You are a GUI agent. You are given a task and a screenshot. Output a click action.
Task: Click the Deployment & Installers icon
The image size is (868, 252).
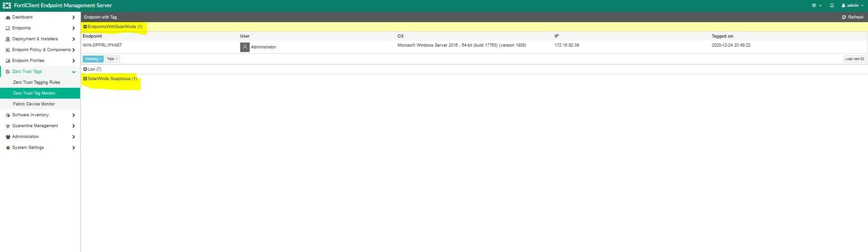8,39
